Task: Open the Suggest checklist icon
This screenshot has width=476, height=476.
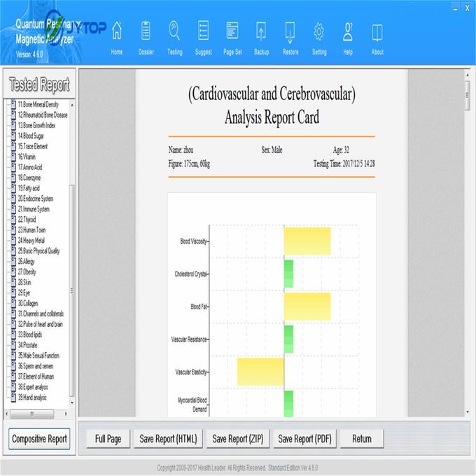Action: [x=204, y=32]
